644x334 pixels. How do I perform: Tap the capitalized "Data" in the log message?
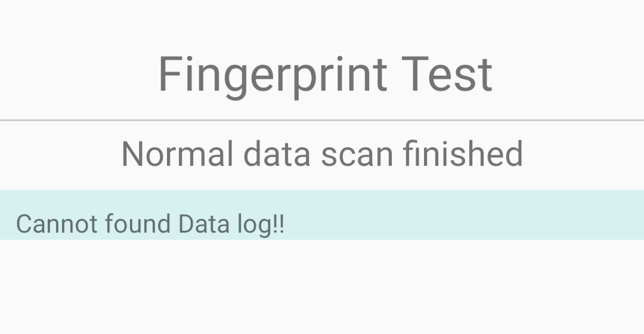click(203, 224)
